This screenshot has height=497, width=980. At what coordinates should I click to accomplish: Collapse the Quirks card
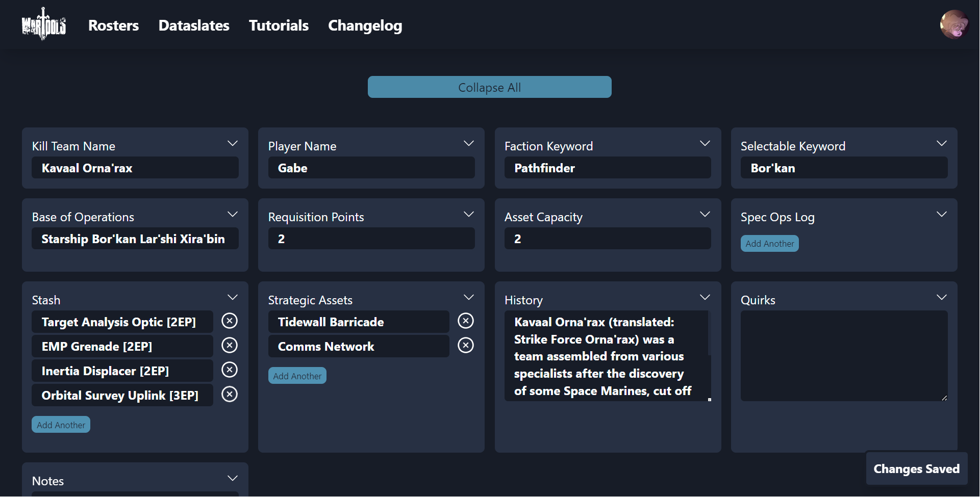coord(942,298)
